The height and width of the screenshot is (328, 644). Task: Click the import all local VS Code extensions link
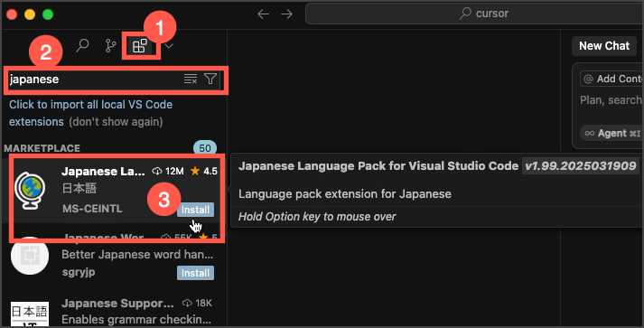90,113
